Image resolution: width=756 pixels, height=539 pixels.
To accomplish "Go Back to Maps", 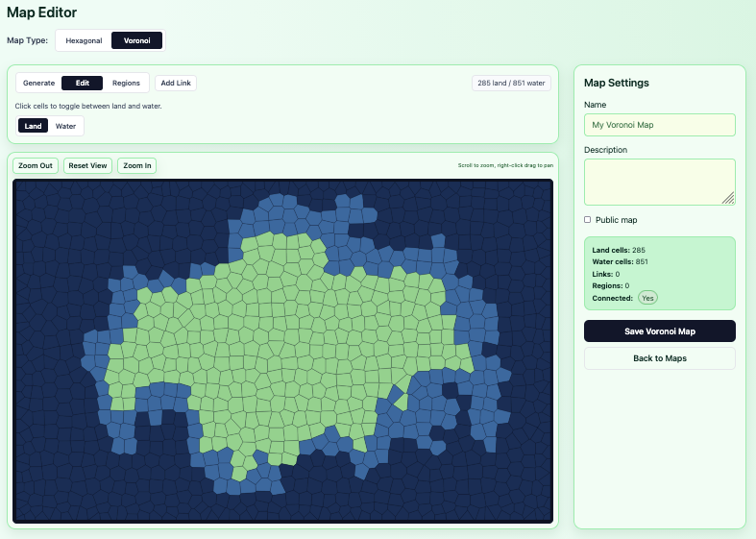I will [x=660, y=358].
